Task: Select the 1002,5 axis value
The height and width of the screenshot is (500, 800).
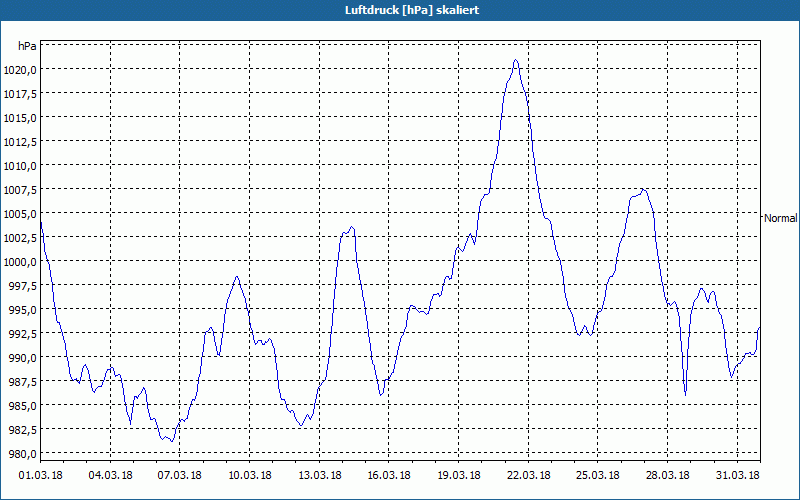Action: point(20,238)
